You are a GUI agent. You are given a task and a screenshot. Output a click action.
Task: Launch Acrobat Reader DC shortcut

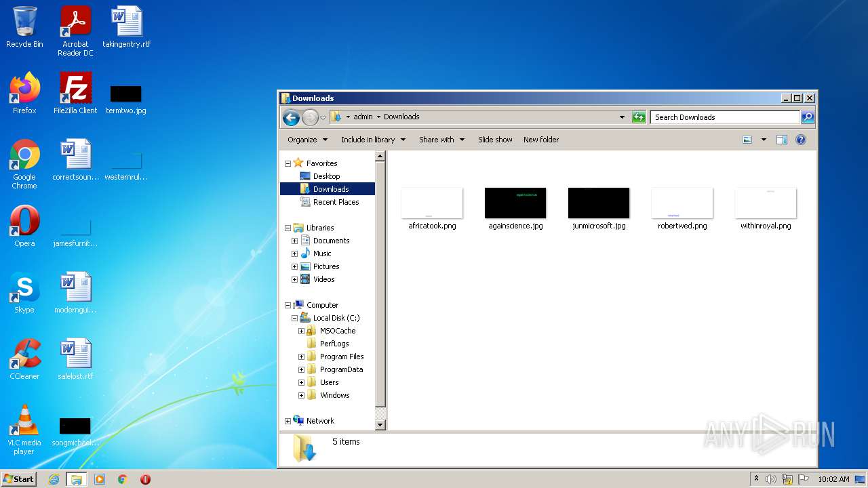coord(75,31)
